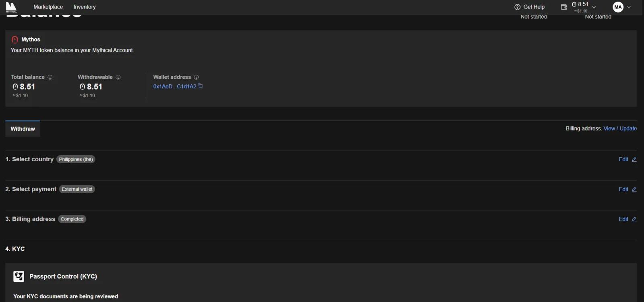Click the Passport Control KYC icon
644x302 pixels.
19,276
